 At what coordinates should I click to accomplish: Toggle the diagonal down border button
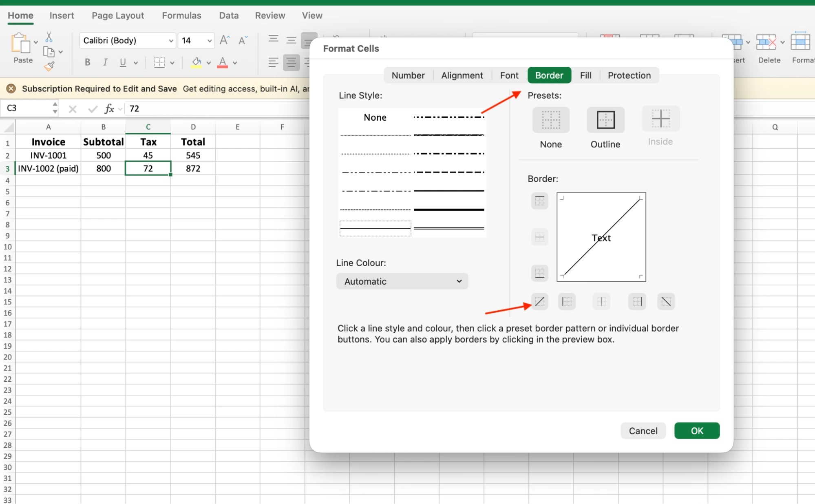pyautogui.click(x=666, y=302)
